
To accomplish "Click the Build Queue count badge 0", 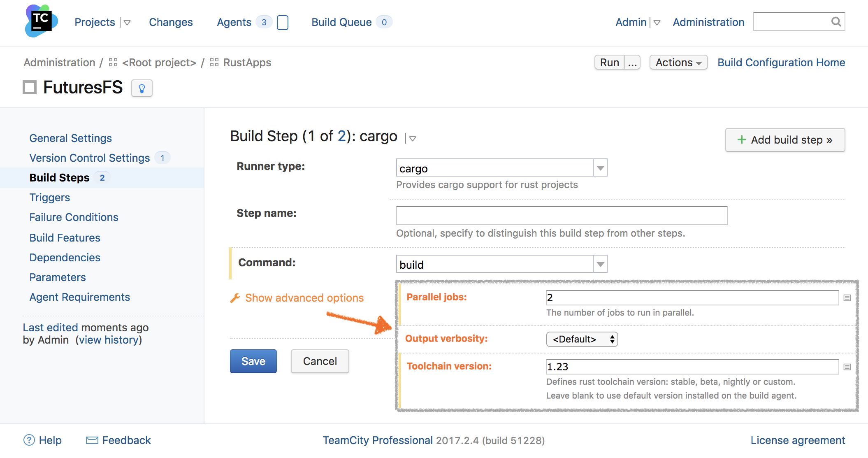I will coord(384,22).
